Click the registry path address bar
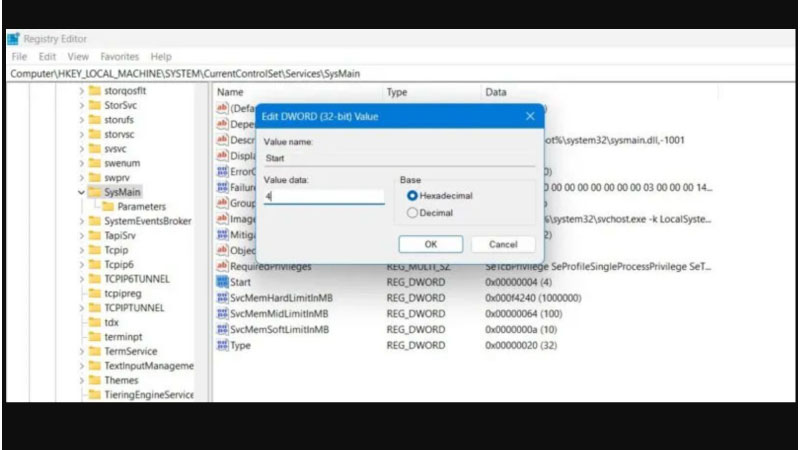This screenshot has width=800, height=450. [x=401, y=74]
